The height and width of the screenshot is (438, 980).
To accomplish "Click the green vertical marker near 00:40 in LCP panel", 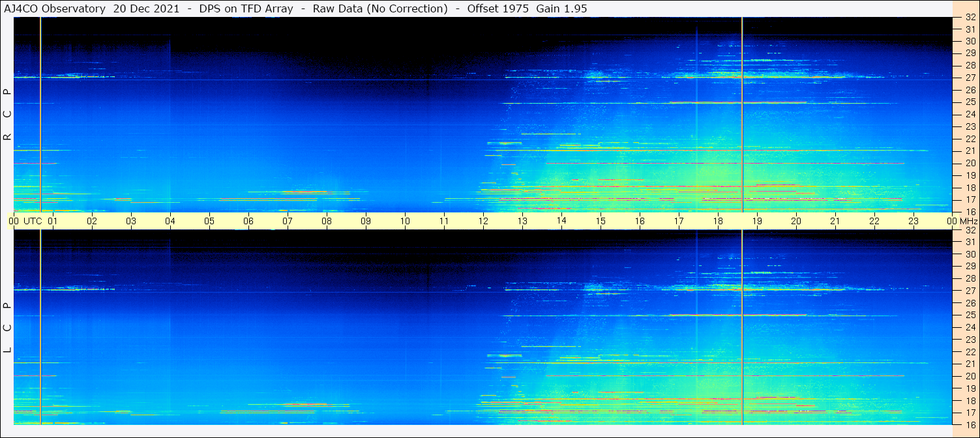I will pyautogui.click(x=40, y=327).
